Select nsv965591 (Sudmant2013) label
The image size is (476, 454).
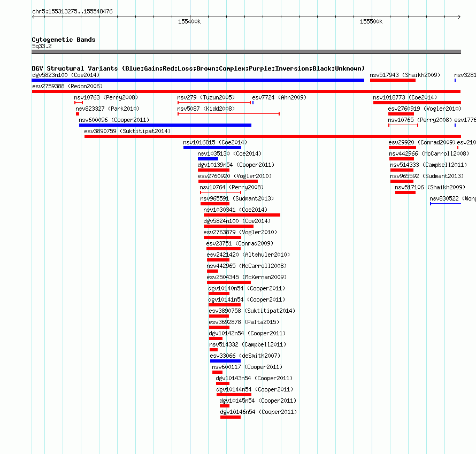(x=237, y=198)
